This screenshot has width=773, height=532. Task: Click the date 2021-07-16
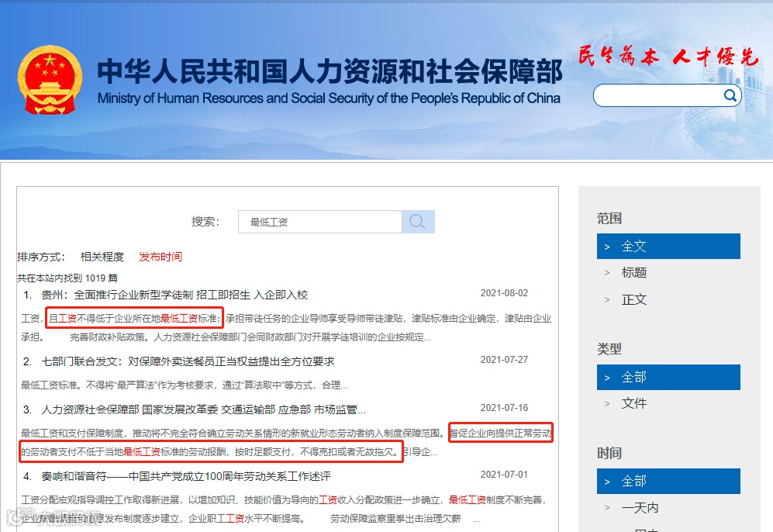click(x=504, y=408)
